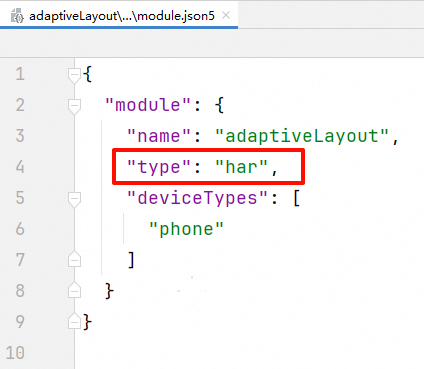The width and height of the screenshot is (424, 369).
Task: Collapse the "deviceTypes" array fold on line 5
Action: click(74, 199)
